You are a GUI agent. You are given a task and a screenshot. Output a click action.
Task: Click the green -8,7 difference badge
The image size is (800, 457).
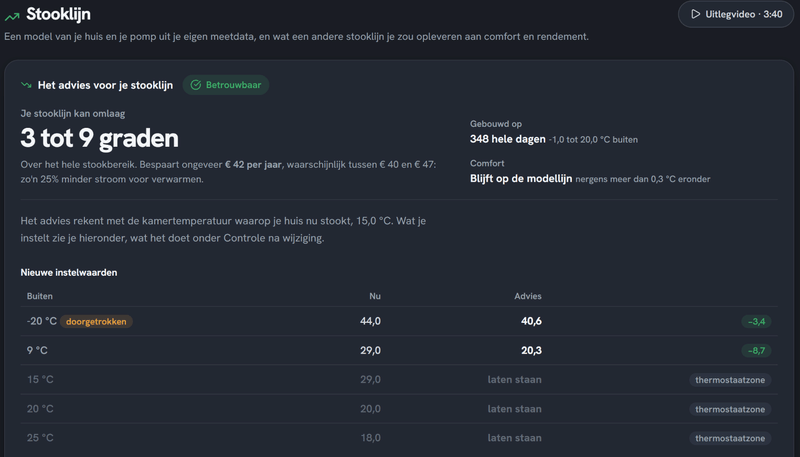pos(756,350)
